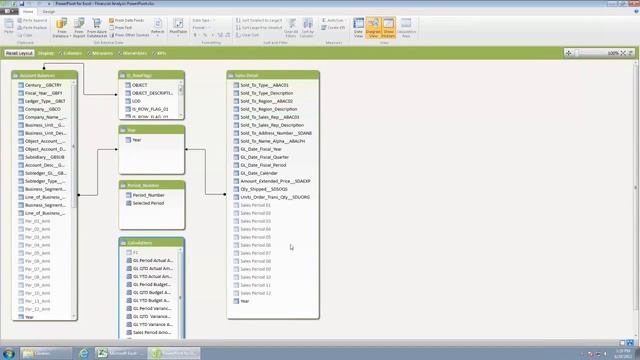Click the From Report icon
Screen dimensions: 640x360
click(x=79, y=28)
